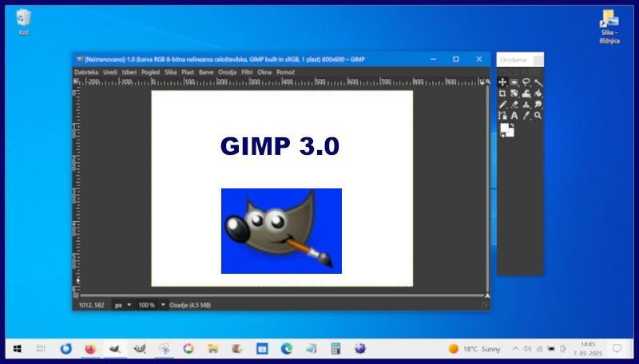Select the Warp Transform tool
The height and width of the screenshot is (364, 639).
point(526,93)
